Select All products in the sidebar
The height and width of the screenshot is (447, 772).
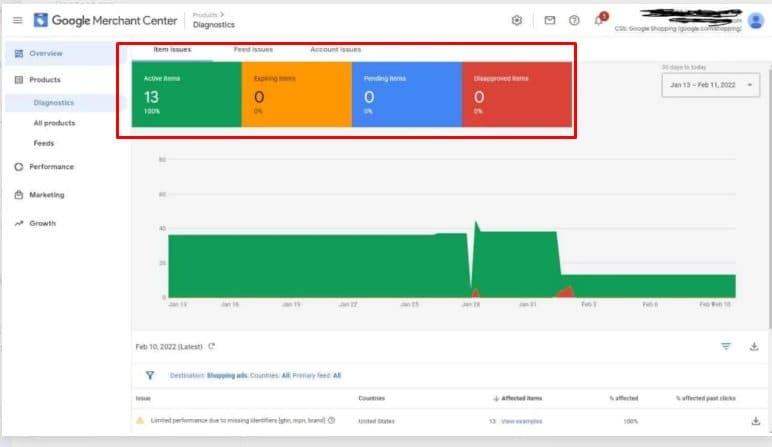tap(54, 123)
